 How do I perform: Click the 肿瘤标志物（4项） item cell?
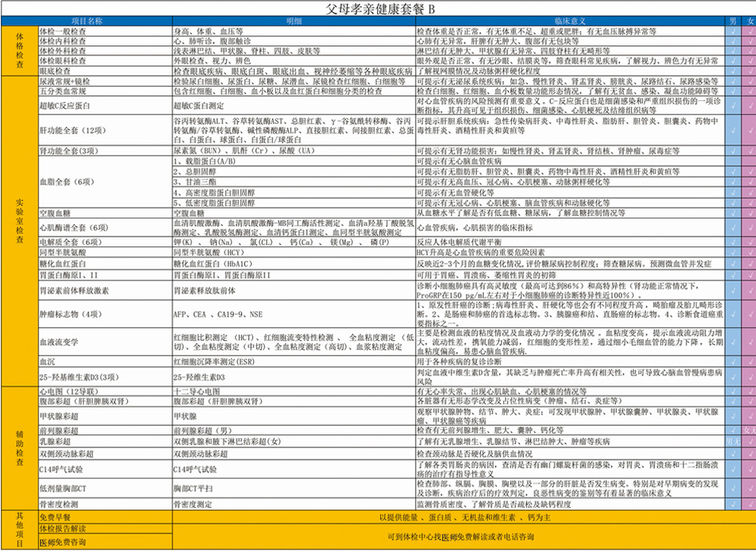tap(104, 314)
